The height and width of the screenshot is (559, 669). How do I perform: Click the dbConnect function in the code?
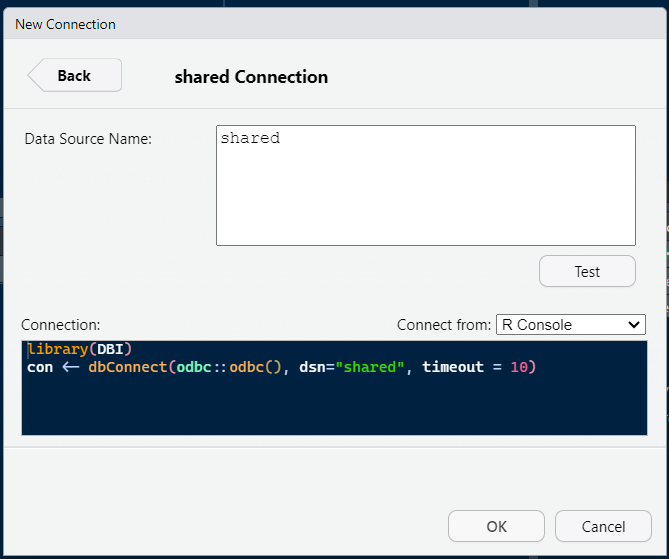(128, 367)
